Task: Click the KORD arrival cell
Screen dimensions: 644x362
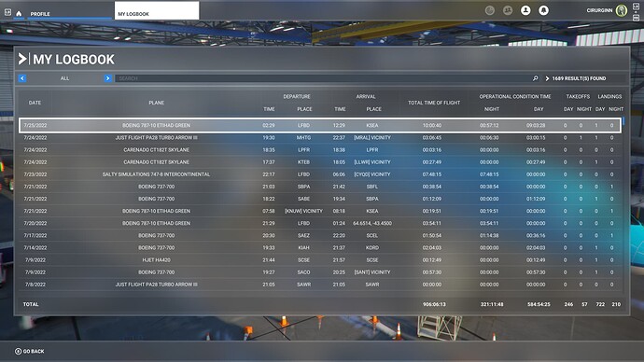Action: click(x=372, y=247)
